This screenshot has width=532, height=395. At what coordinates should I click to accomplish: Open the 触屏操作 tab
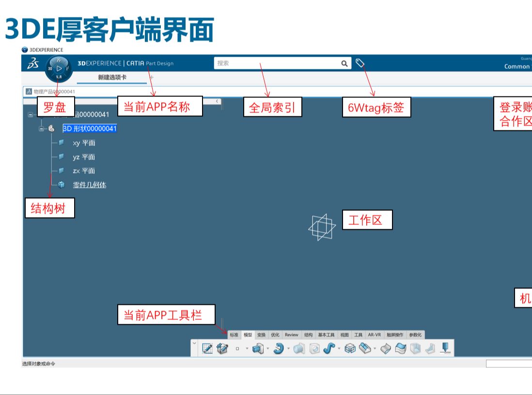click(x=395, y=335)
